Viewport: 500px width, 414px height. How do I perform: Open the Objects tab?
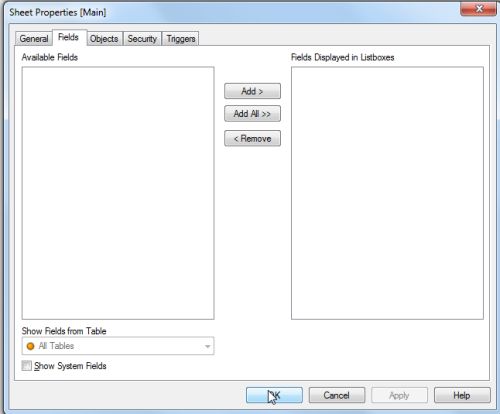[104, 39]
